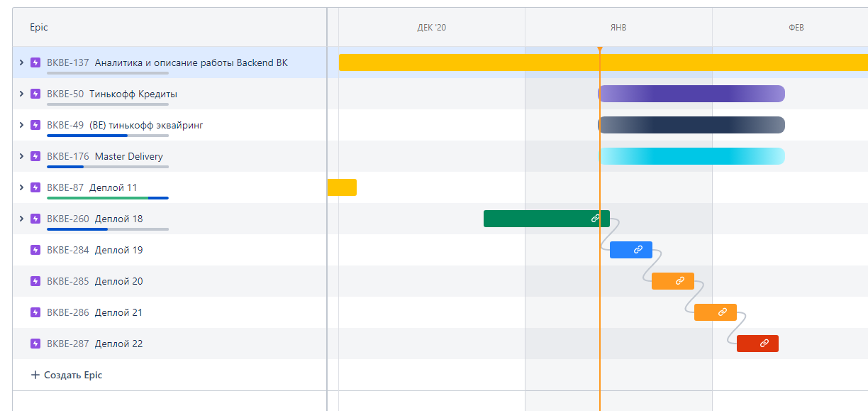
Task: Expand the BKBE-50 Тинькофф Кредиты epic
Action: click(x=22, y=94)
